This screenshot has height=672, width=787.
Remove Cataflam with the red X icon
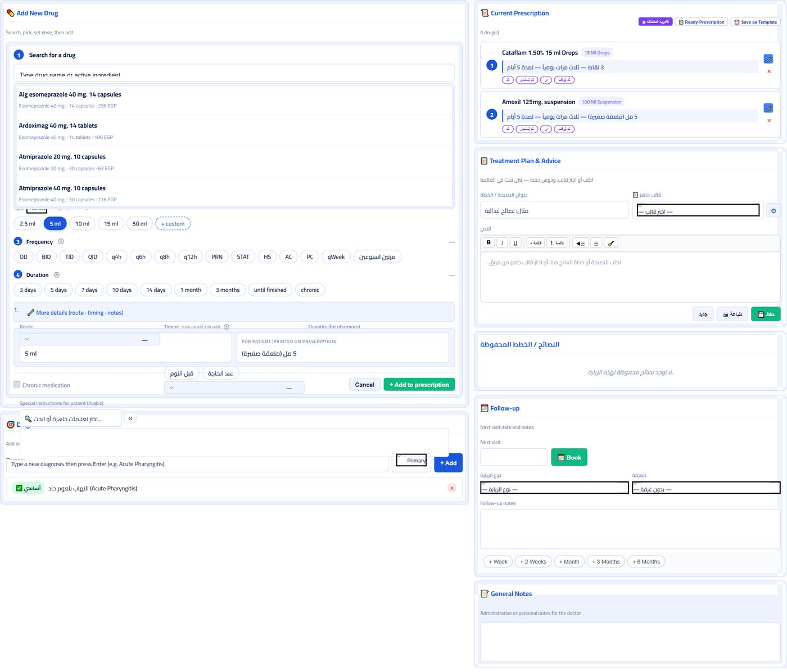(769, 71)
